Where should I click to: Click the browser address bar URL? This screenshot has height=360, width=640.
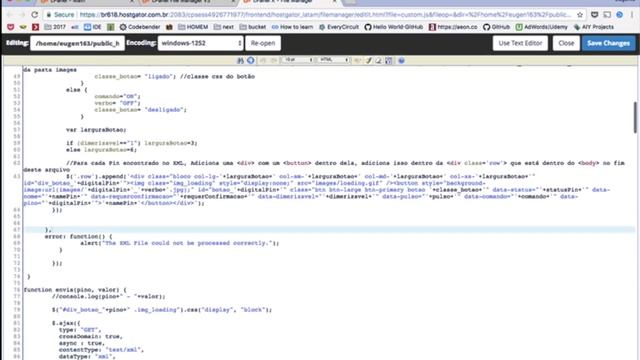point(325,15)
